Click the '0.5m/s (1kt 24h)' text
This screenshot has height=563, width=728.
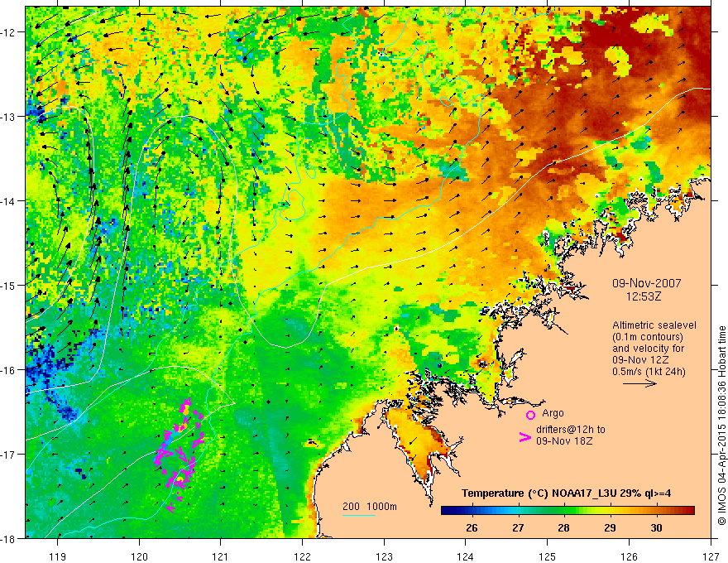tap(649, 372)
